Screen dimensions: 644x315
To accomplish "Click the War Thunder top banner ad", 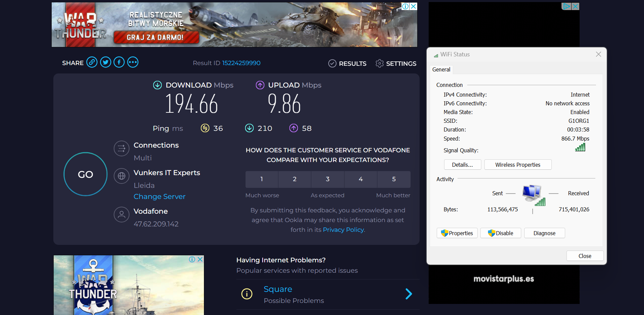I will [234, 25].
